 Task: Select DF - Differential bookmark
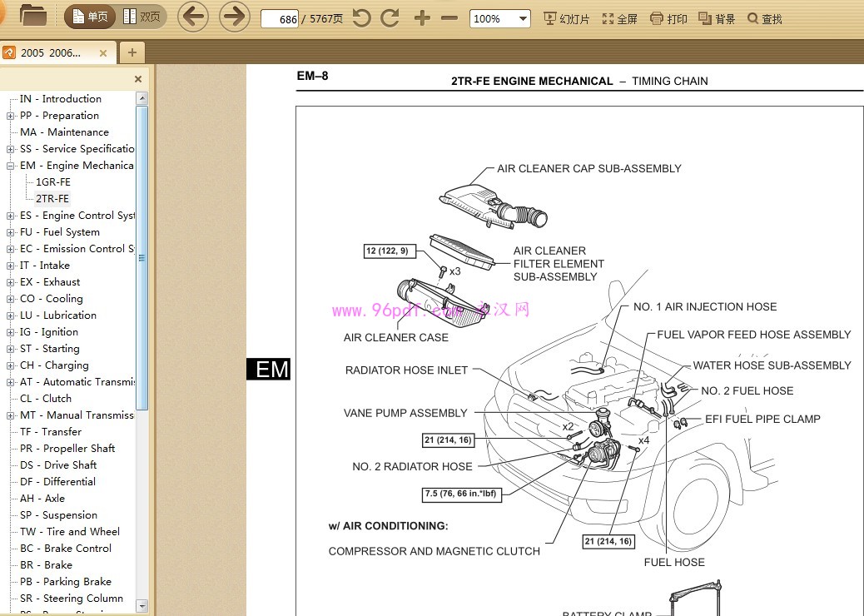click(58, 481)
